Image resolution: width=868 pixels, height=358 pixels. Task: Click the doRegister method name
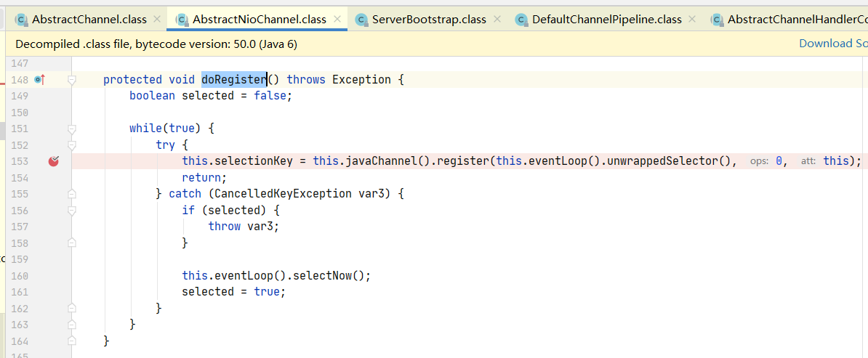(x=234, y=80)
